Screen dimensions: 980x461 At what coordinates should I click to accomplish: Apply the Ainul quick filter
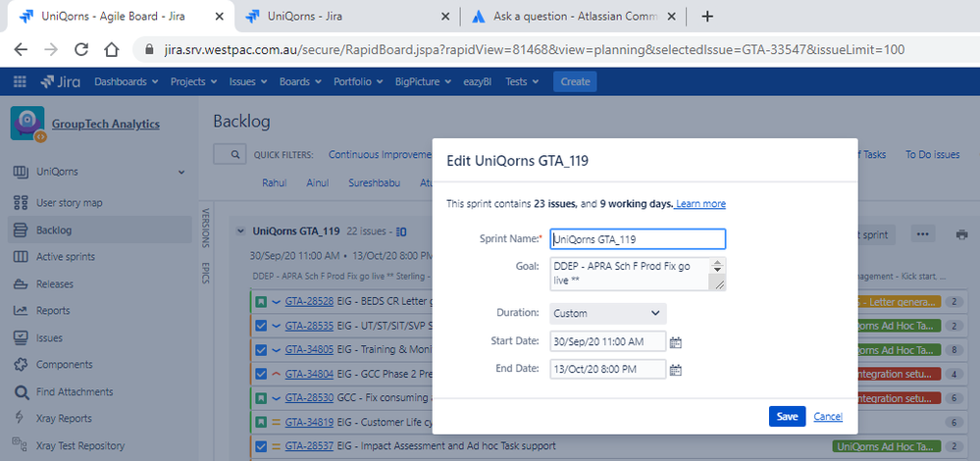point(318,183)
